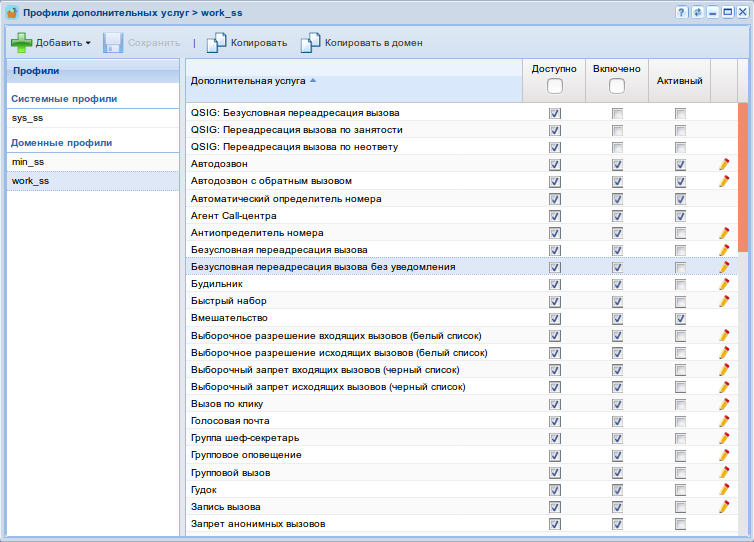The width and height of the screenshot is (754, 542).
Task: Open pencil editor for Голосовая почта
Action: (724, 421)
